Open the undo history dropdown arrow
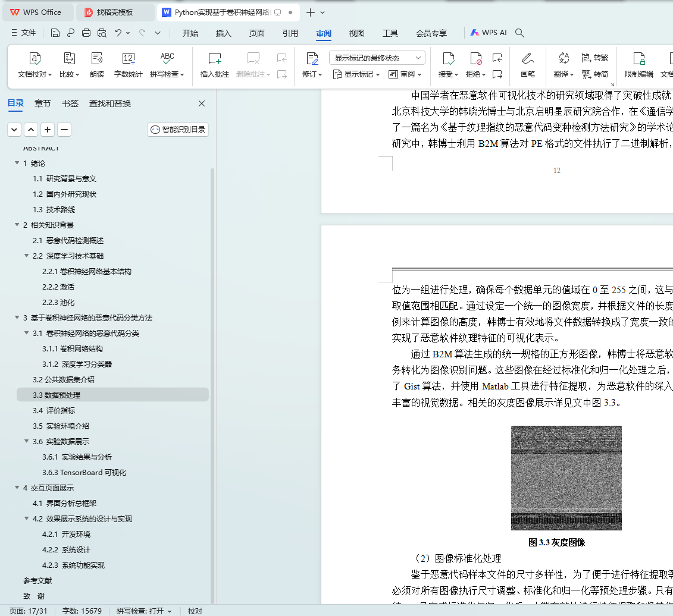The width and height of the screenshot is (673, 616). click(128, 33)
